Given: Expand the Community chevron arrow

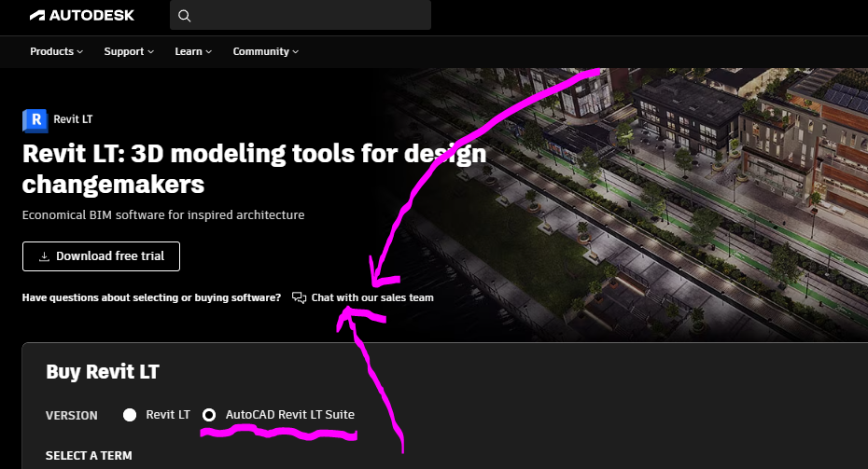Looking at the screenshot, I should (296, 52).
